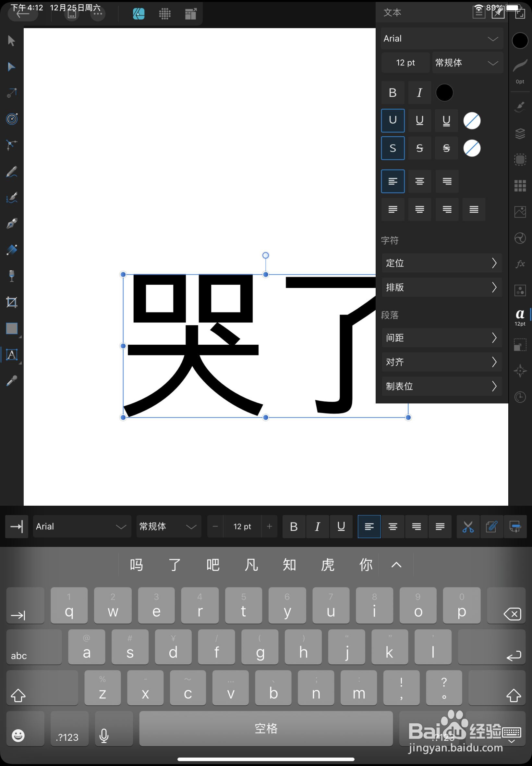Choose candidate character 知

coord(289,565)
